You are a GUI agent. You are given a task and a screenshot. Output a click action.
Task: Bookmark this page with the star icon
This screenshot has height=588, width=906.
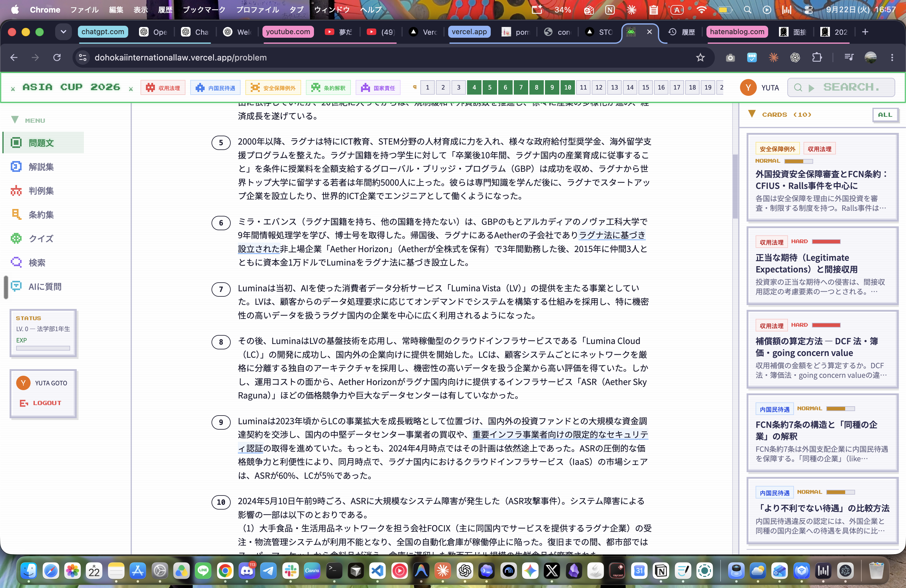click(x=700, y=57)
